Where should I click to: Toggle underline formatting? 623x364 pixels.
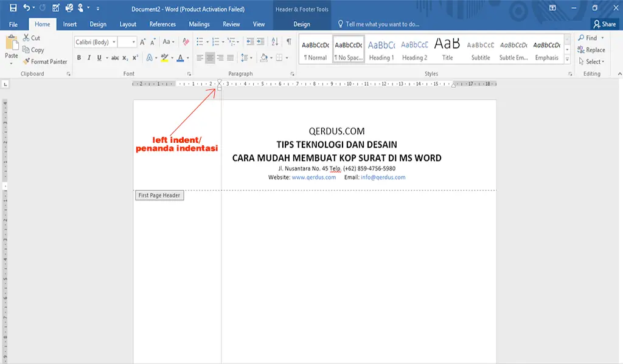99,58
